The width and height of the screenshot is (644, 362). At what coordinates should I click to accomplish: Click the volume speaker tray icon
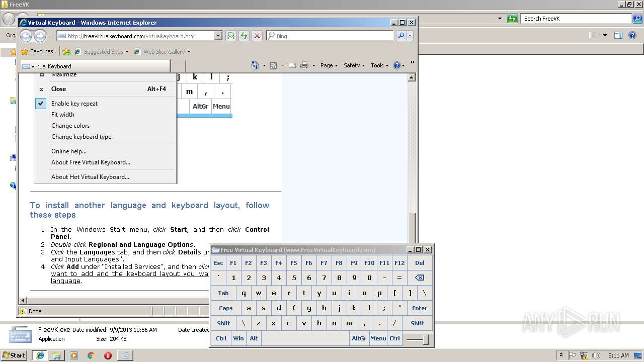(597, 355)
